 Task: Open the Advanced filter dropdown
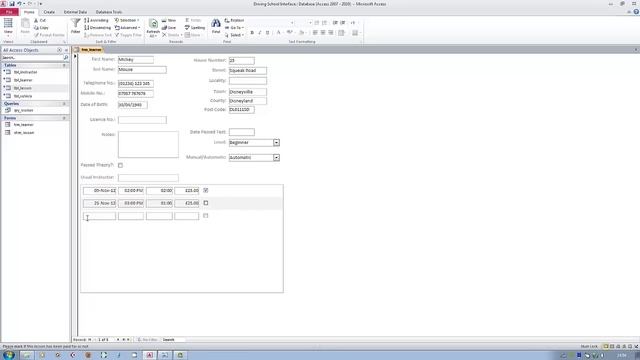point(127,28)
